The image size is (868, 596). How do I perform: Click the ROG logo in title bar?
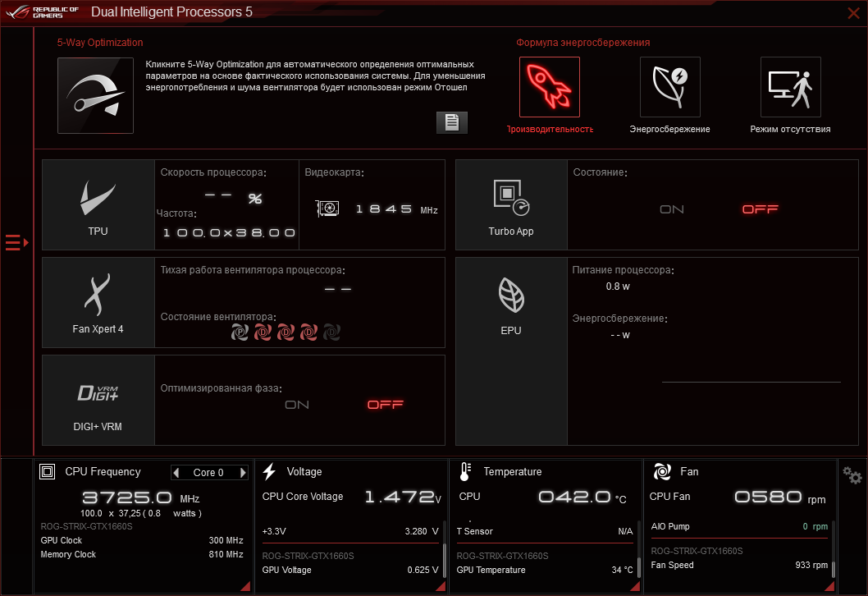point(43,12)
